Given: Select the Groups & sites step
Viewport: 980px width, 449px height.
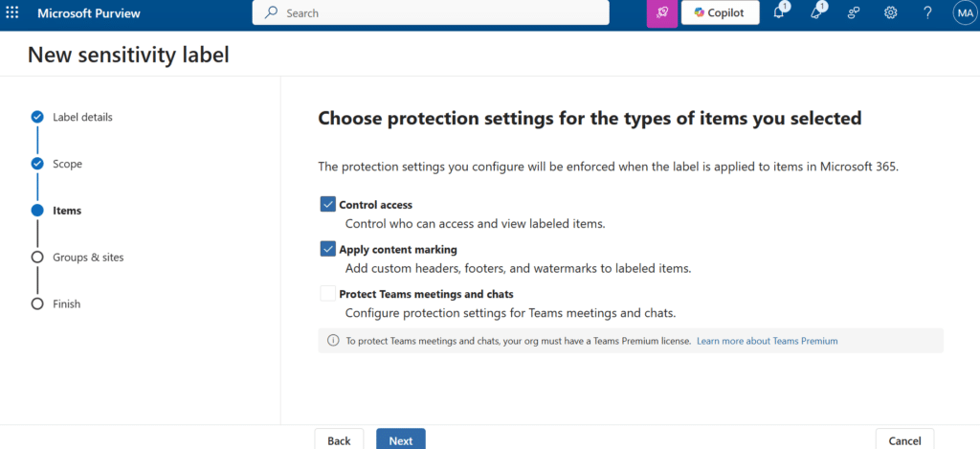Looking at the screenshot, I should point(88,257).
